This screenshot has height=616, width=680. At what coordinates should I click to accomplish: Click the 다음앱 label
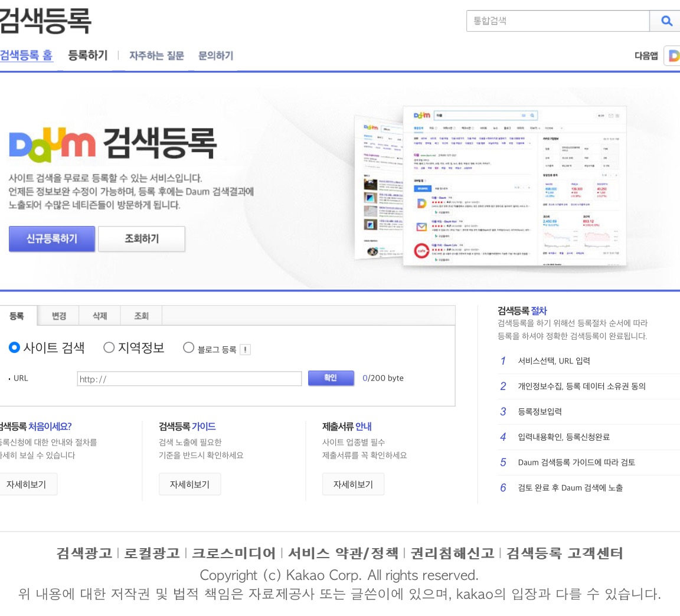click(646, 55)
